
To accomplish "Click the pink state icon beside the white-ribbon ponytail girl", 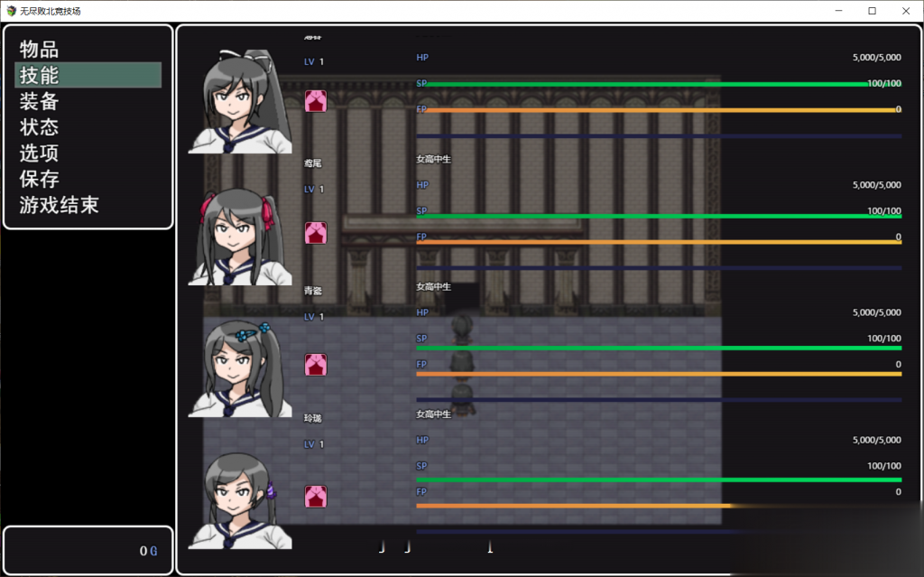I will click(316, 100).
